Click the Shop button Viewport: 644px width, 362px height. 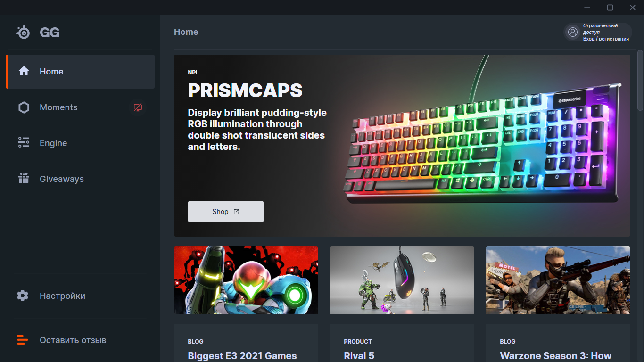click(x=226, y=212)
